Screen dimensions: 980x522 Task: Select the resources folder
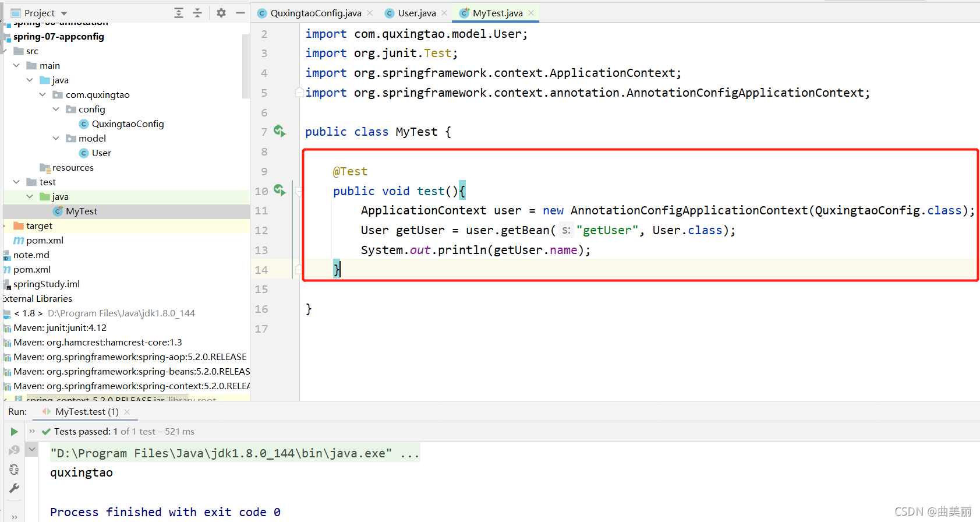coord(72,167)
